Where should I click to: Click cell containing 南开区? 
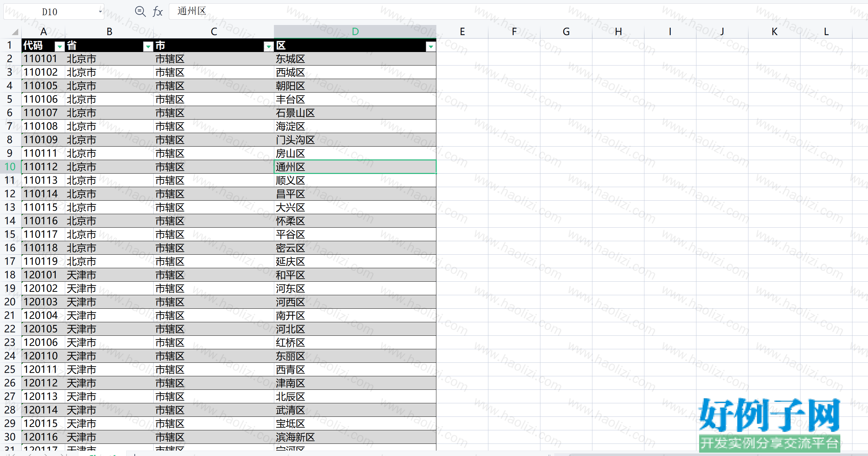pos(355,315)
